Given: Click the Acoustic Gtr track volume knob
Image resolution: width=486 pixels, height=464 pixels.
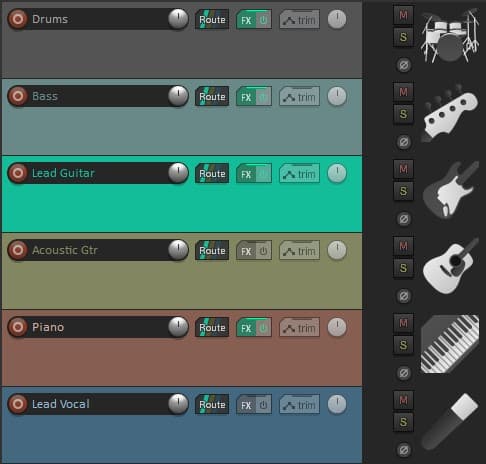Looking at the screenshot, I should pyautogui.click(x=178, y=250).
